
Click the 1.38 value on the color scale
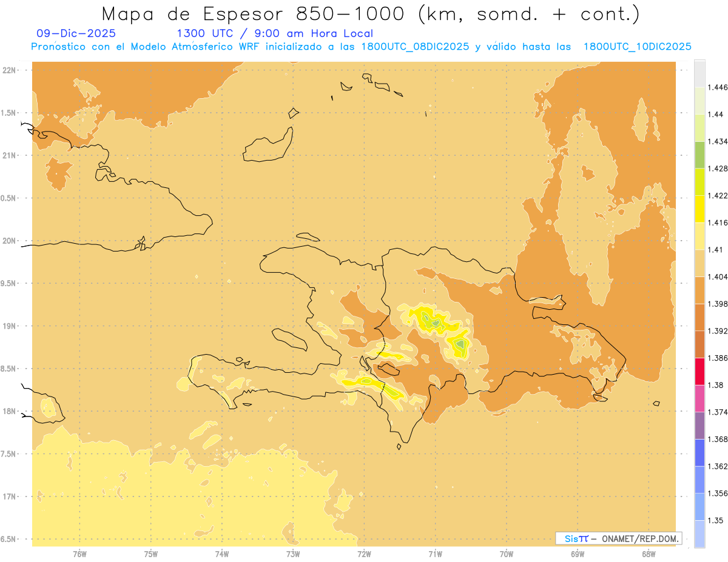point(715,385)
